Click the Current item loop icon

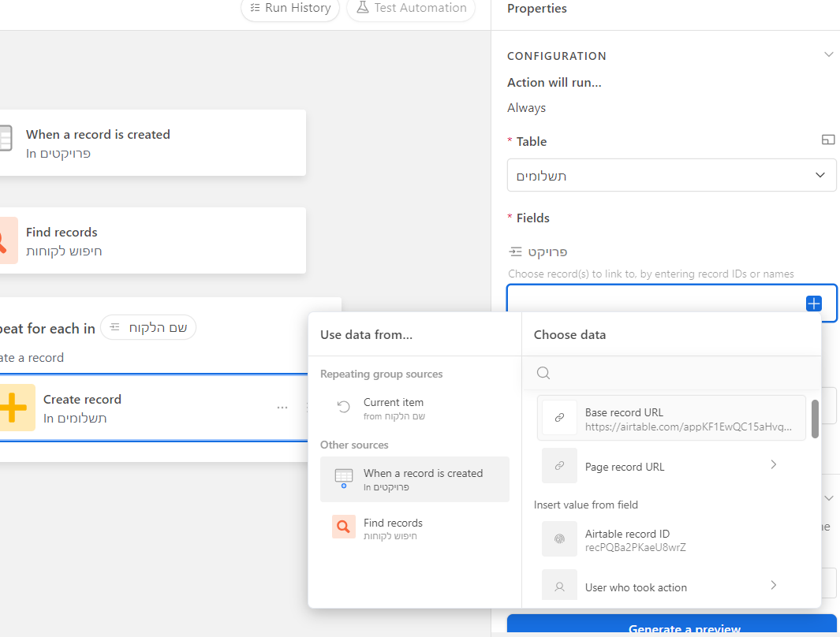(344, 407)
